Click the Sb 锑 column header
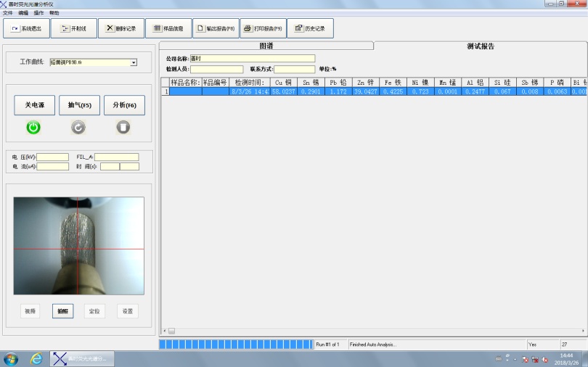Screen dimensions: 588x367 point(530,83)
